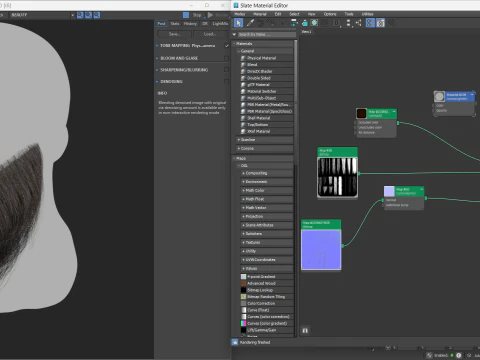The width and height of the screenshot is (480, 360).
Task: Enable the Bloom and Glare checkbox
Action: click(226, 58)
